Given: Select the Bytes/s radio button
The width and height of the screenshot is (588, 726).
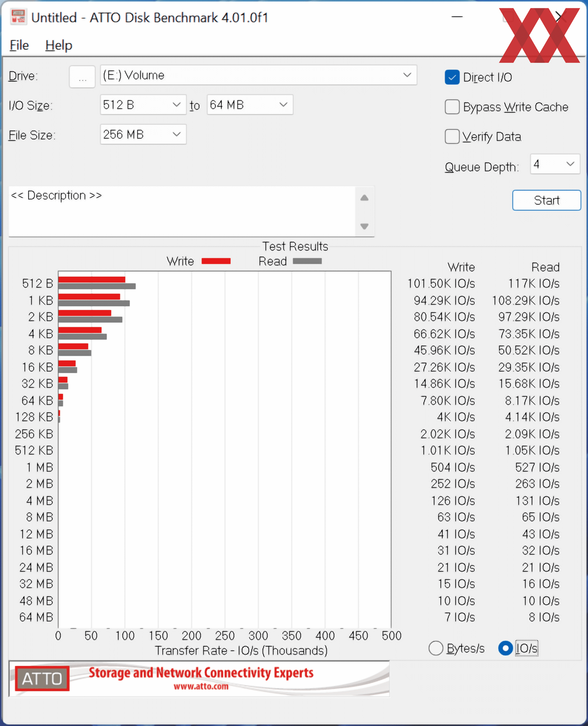Looking at the screenshot, I should [435, 648].
